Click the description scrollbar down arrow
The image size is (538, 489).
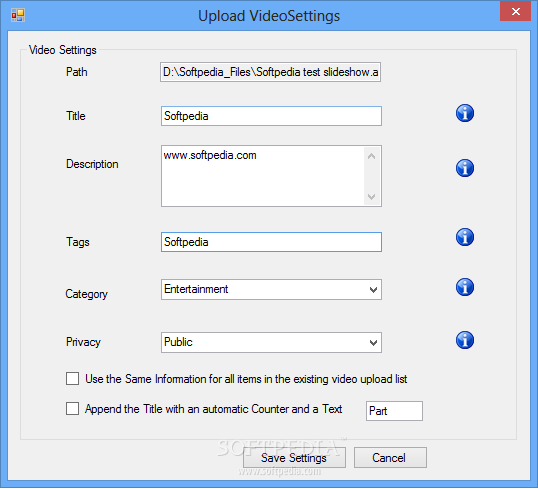[371, 197]
